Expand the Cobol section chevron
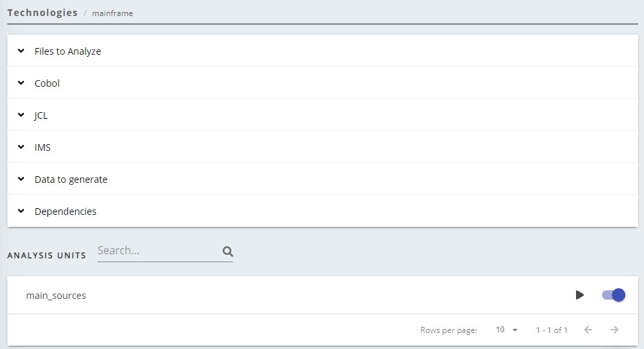Screen dimensions: 644x349 tap(21, 83)
